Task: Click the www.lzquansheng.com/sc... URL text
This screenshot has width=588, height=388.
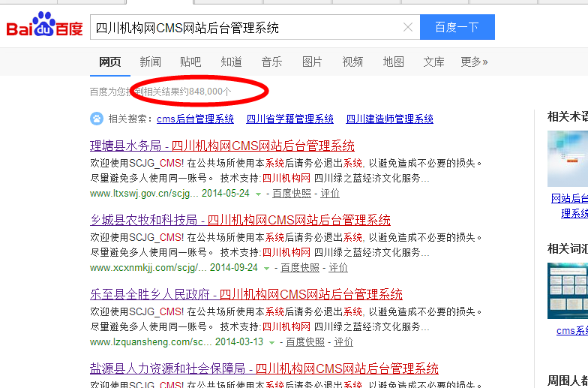Action: tap(151, 342)
